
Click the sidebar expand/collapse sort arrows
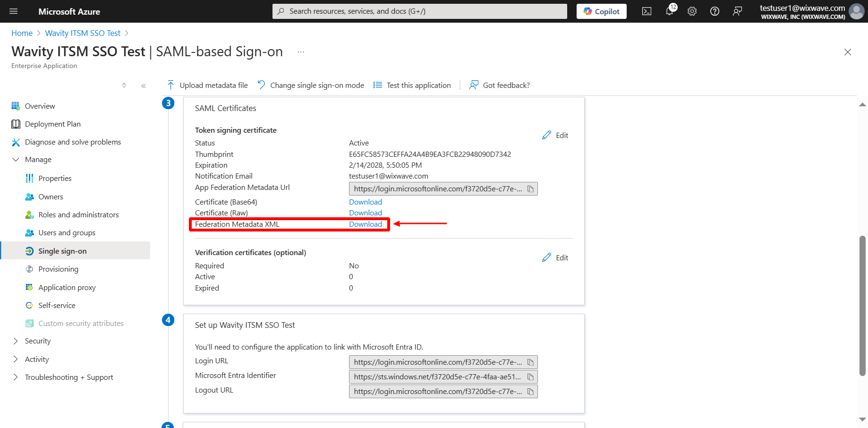pyautogui.click(x=124, y=86)
